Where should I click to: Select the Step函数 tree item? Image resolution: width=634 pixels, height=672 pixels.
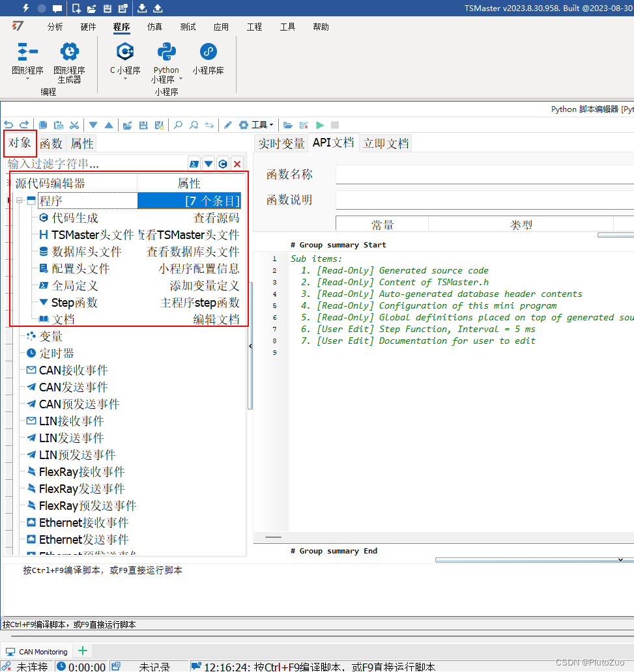pyautogui.click(x=72, y=302)
